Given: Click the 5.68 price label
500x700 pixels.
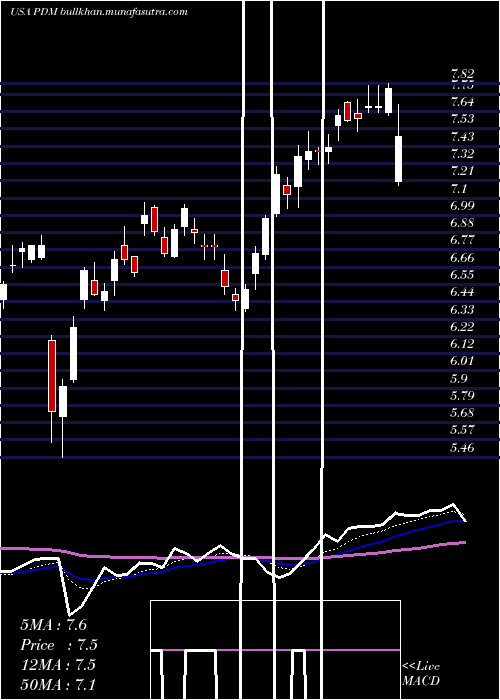Looking at the screenshot, I should 462,412.
